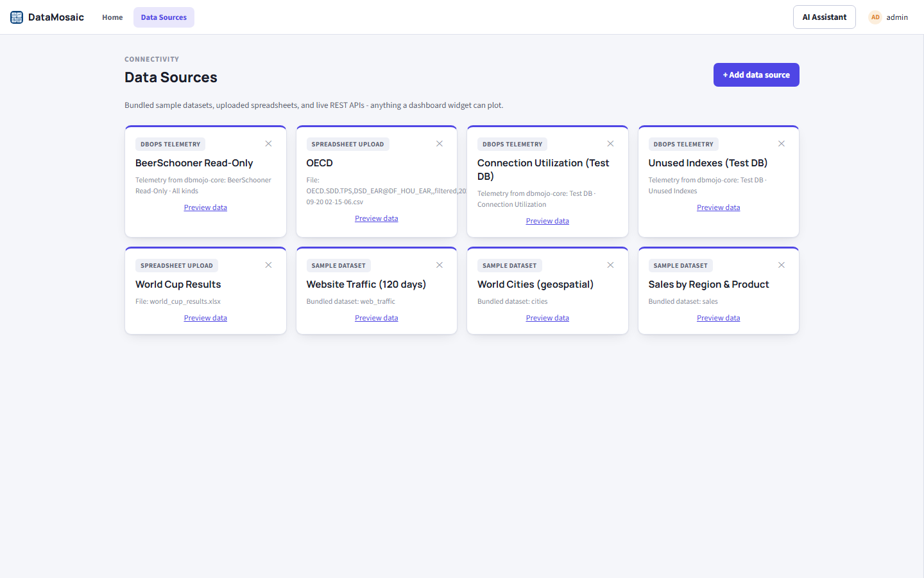Click 'File: world_cup_results.xlsx' text
Image resolution: width=924 pixels, height=578 pixels.
tap(178, 301)
